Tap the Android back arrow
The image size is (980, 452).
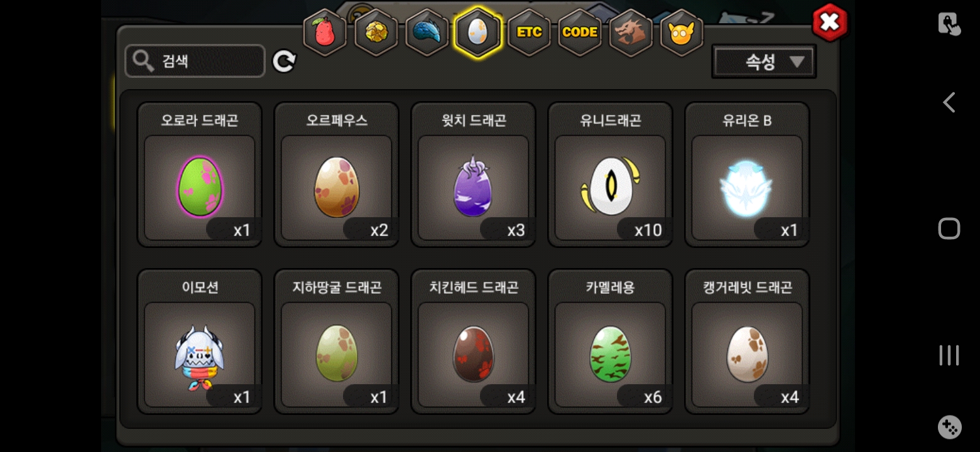(949, 102)
